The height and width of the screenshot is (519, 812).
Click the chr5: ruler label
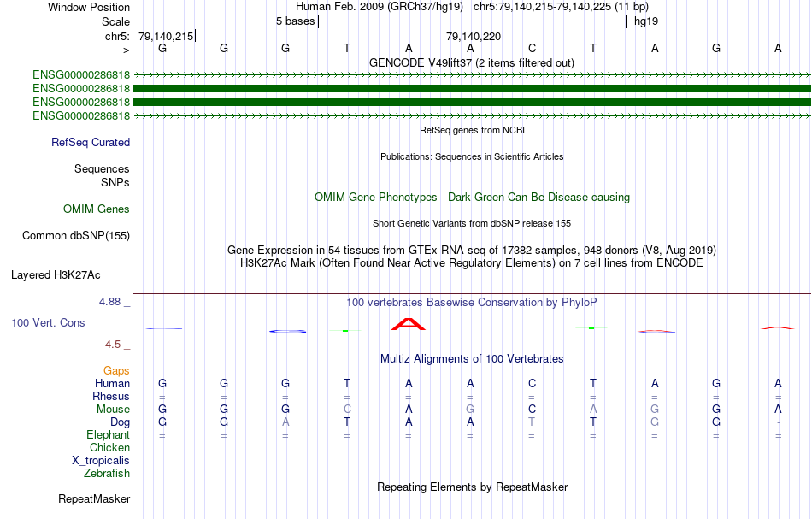pos(117,36)
